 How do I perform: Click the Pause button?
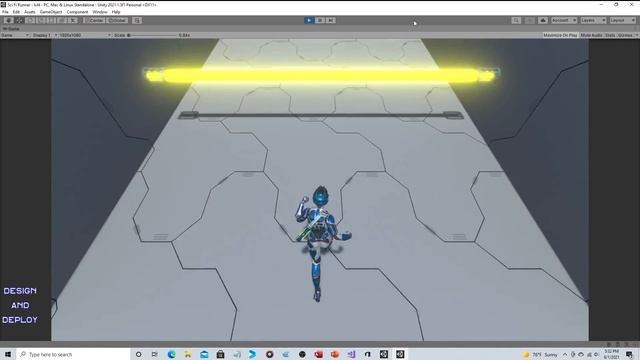coord(320,20)
